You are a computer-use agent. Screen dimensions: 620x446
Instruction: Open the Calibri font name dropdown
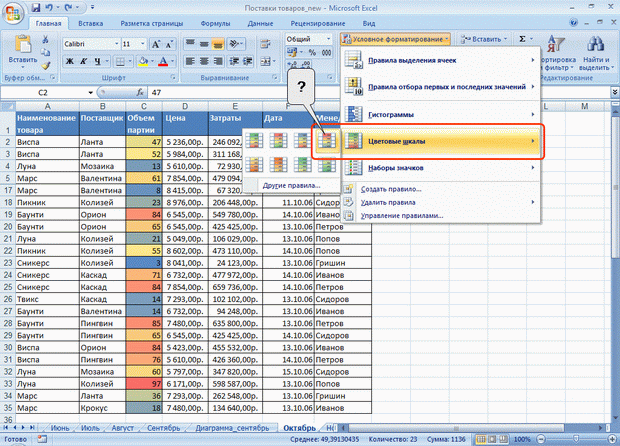117,44
